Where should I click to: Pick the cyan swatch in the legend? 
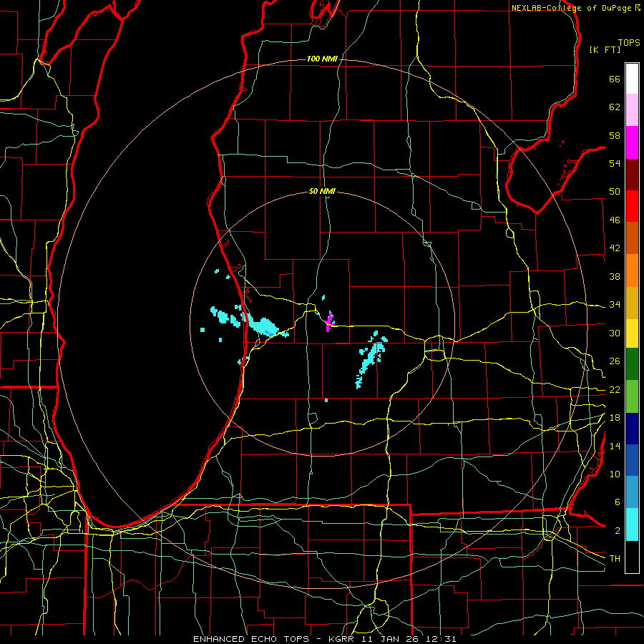tap(632, 525)
